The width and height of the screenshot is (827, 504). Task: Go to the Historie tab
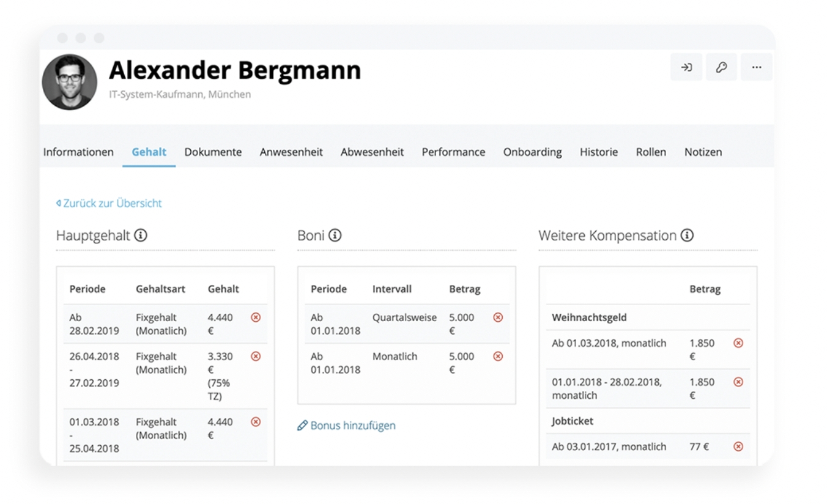click(599, 152)
